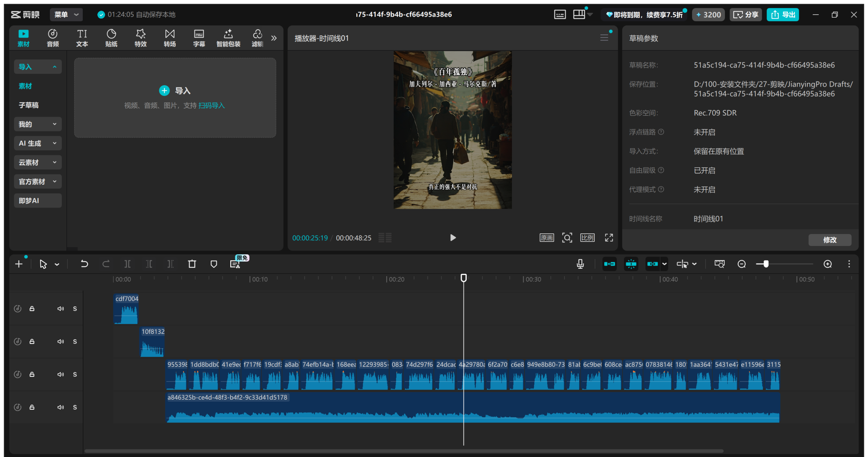Switch to the 转场 transitions tab
868x457 pixels.
tap(170, 38)
